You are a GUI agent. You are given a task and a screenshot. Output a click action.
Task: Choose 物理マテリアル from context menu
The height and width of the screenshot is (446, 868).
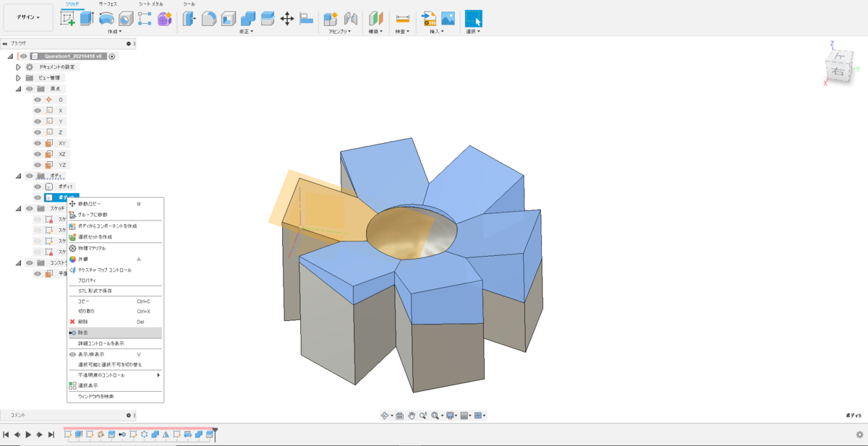(115, 248)
